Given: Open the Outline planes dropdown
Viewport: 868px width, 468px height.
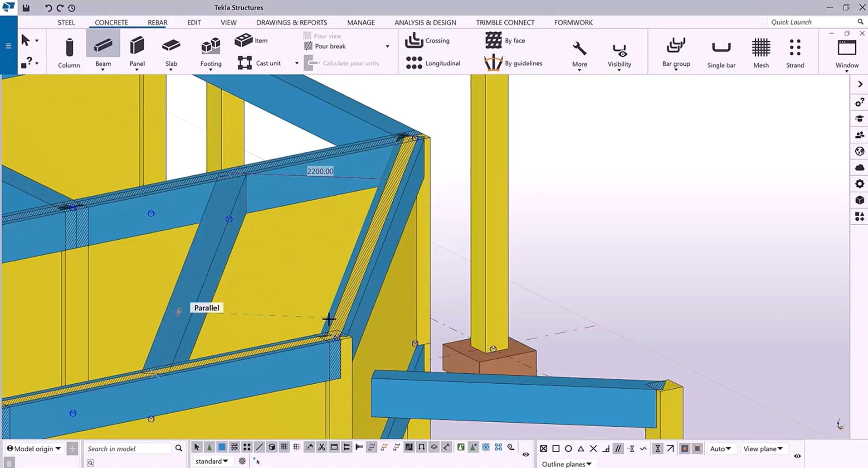Looking at the screenshot, I should [567, 463].
